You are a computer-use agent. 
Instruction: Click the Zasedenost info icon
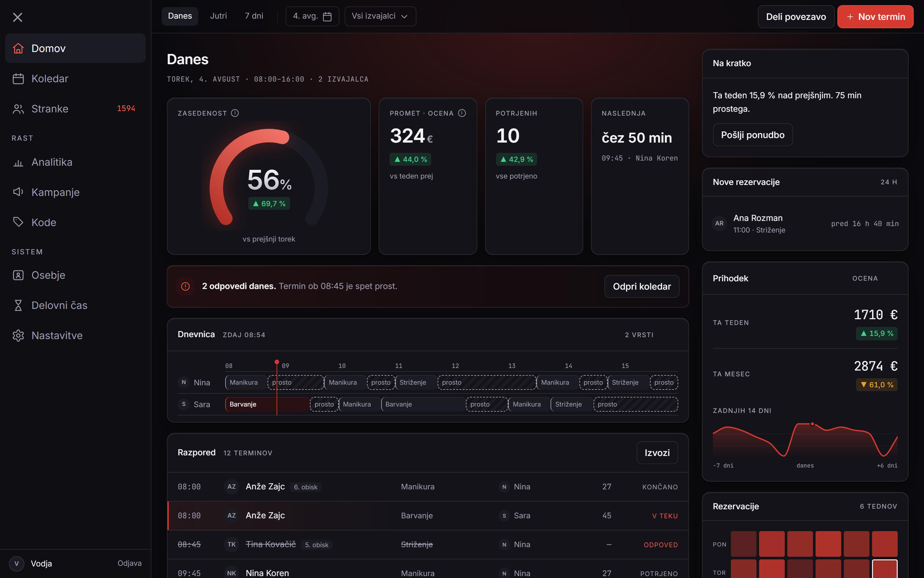235,113
